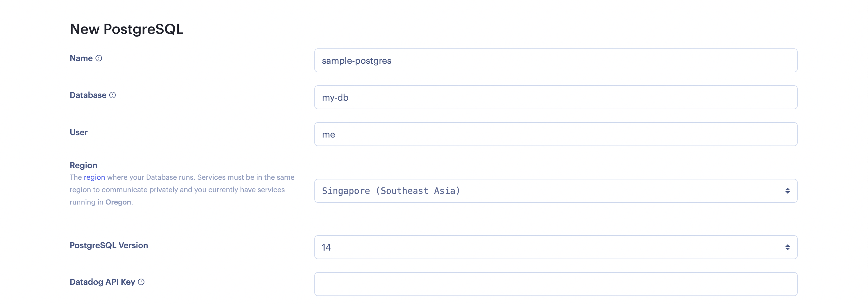Click the Datadog API Key info icon

click(141, 282)
